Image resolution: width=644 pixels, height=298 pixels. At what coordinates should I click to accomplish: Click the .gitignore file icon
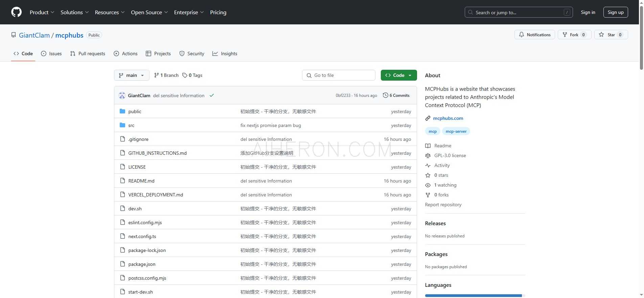point(122,139)
